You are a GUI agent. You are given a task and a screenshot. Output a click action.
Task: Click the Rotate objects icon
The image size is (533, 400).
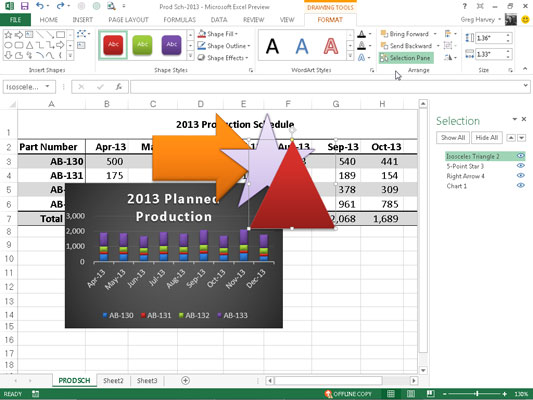click(x=448, y=57)
